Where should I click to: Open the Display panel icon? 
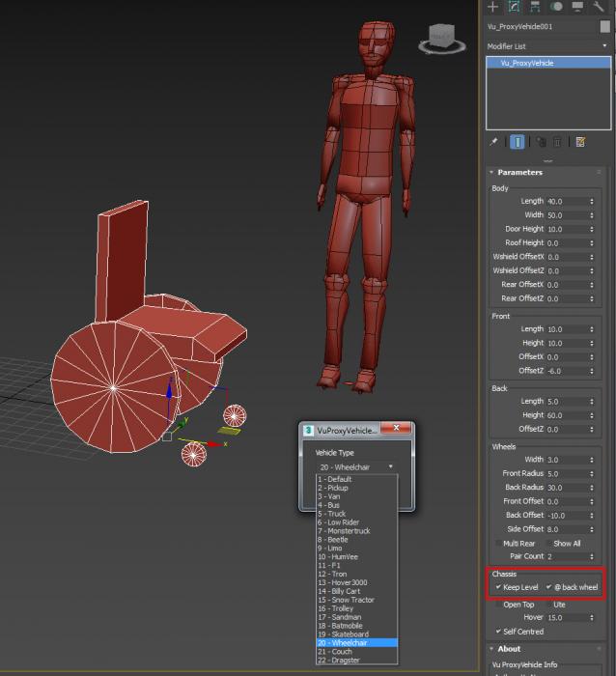pyautogui.click(x=577, y=7)
